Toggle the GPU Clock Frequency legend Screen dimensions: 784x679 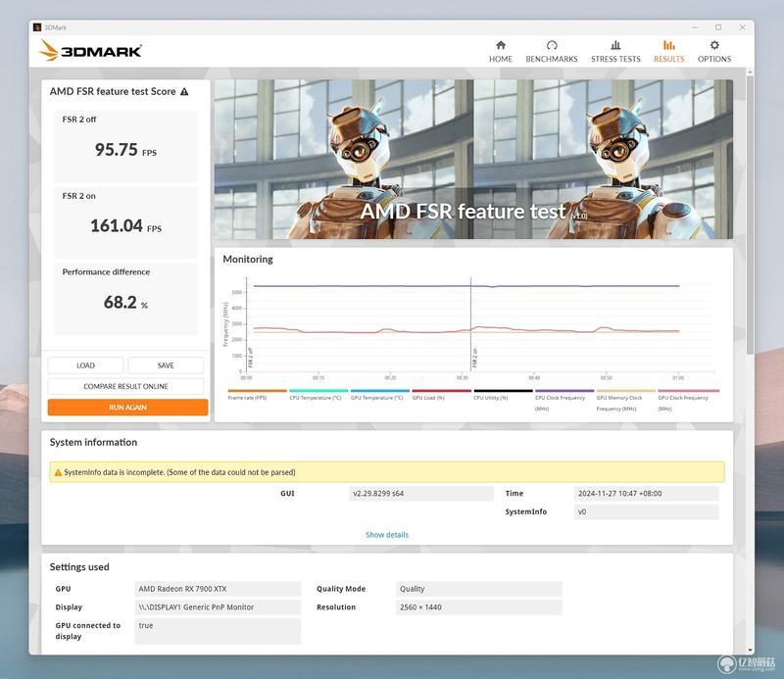[x=689, y=400]
